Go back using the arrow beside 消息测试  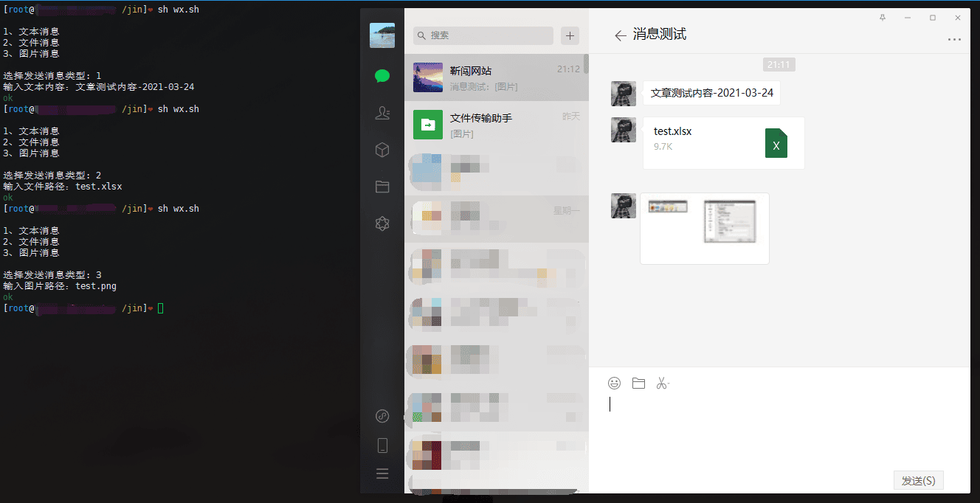pos(620,35)
